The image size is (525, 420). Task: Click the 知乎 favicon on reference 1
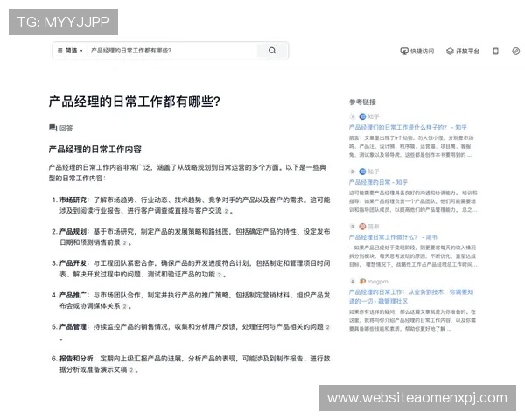click(x=362, y=116)
